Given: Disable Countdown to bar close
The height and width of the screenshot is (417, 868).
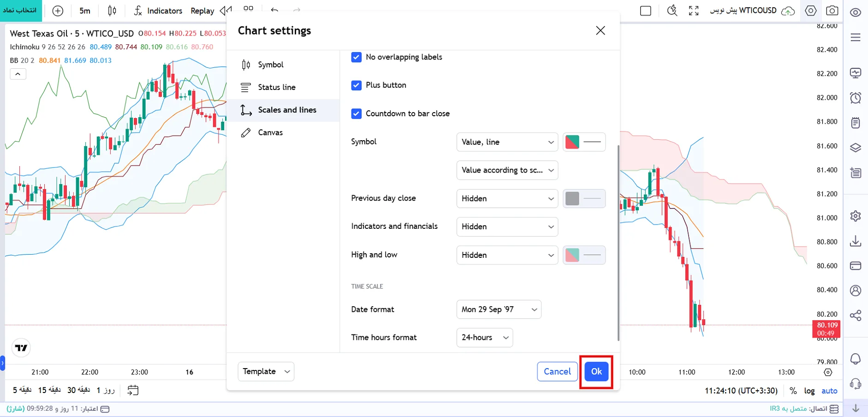Looking at the screenshot, I should (x=356, y=113).
